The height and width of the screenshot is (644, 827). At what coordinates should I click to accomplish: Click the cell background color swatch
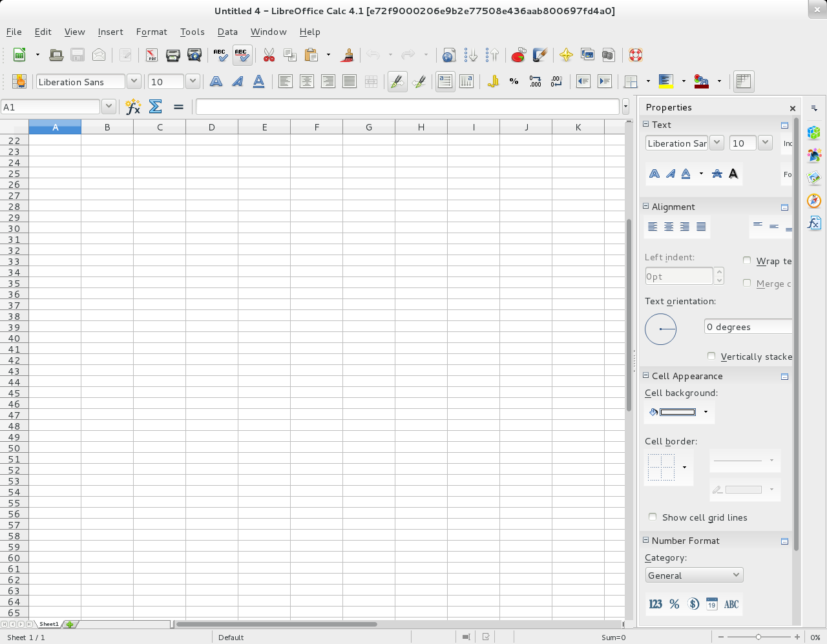[677, 412]
